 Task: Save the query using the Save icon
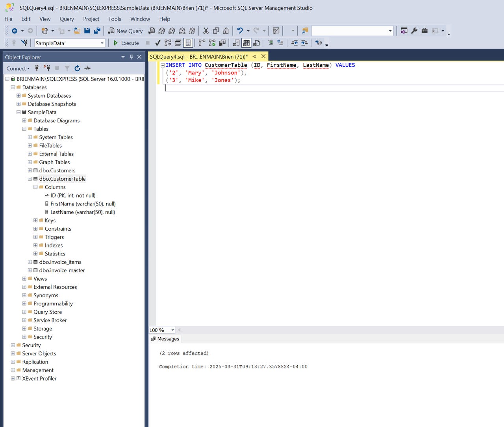[x=87, y=31]
